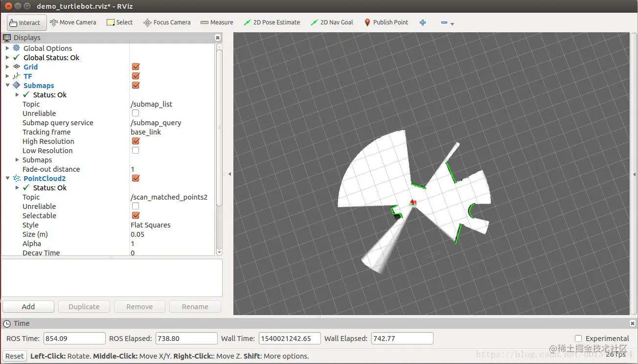Choose the Focus Camera tool
638x364 pixels.
point(167,23)
